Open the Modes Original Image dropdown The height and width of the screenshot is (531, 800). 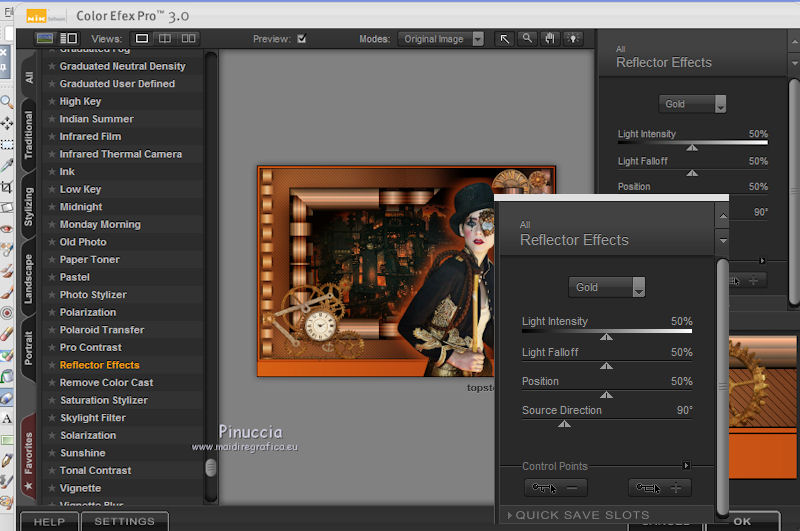(440, 39)
